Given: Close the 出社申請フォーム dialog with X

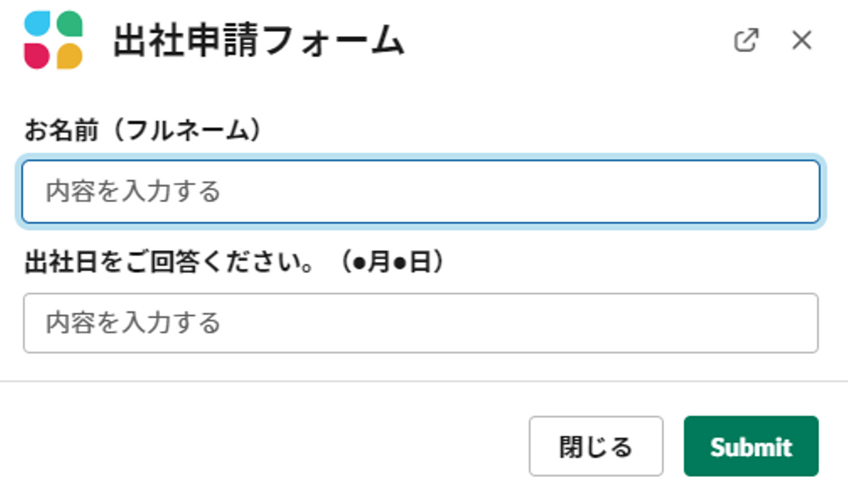Looking at the screenshot, I should point(801,41).
